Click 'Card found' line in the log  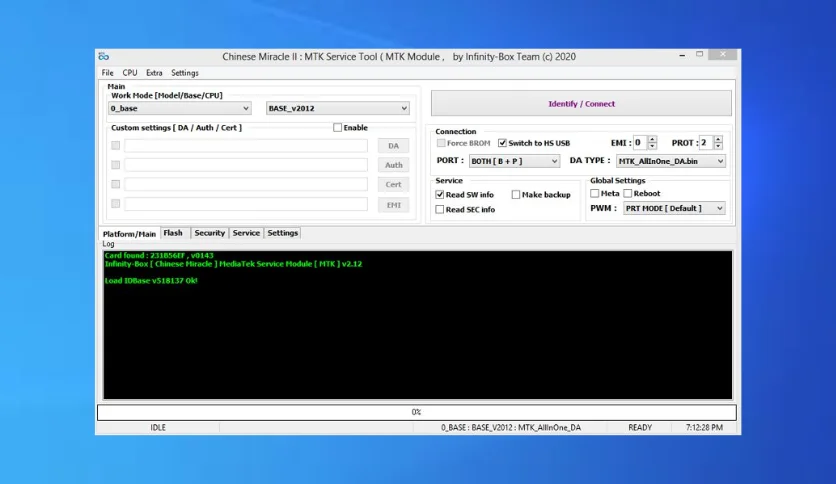point(159,255)
